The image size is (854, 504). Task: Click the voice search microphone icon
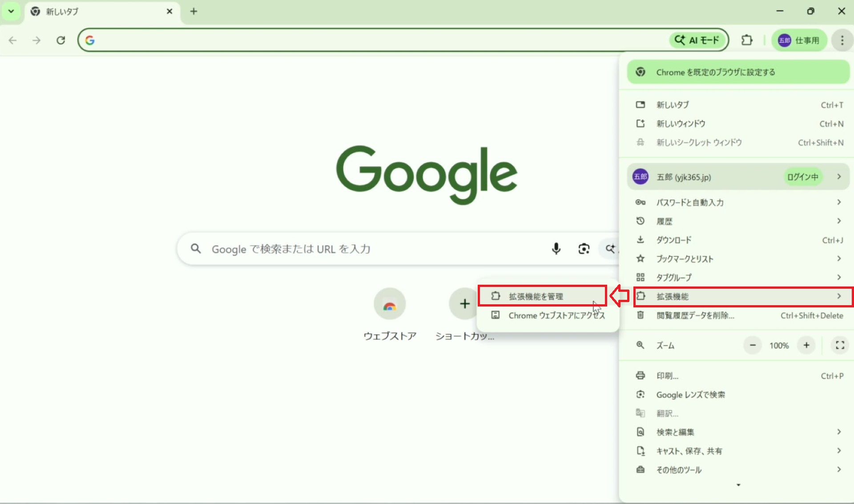[x=556, y=249]
